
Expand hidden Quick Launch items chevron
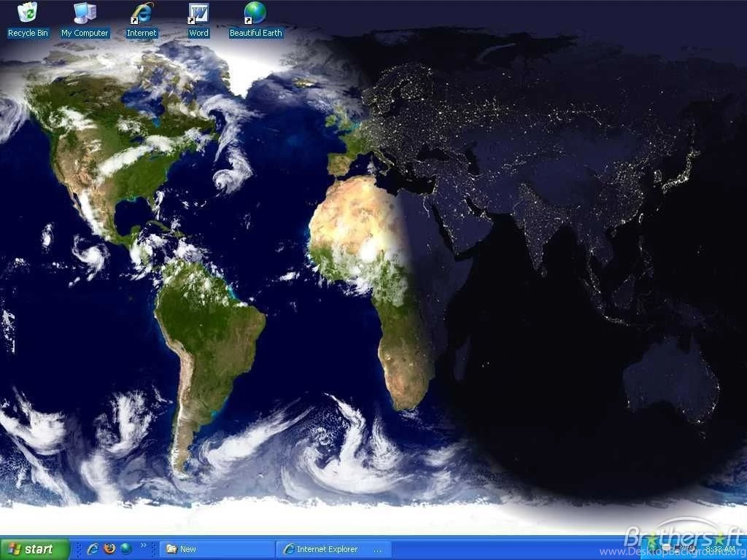144,545
